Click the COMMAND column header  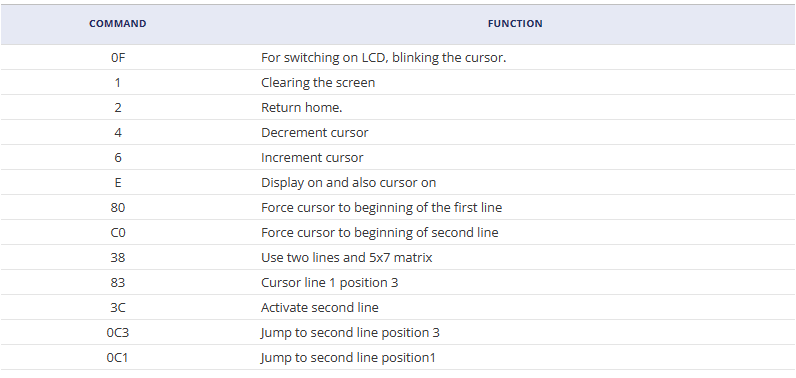coord(118,24)
